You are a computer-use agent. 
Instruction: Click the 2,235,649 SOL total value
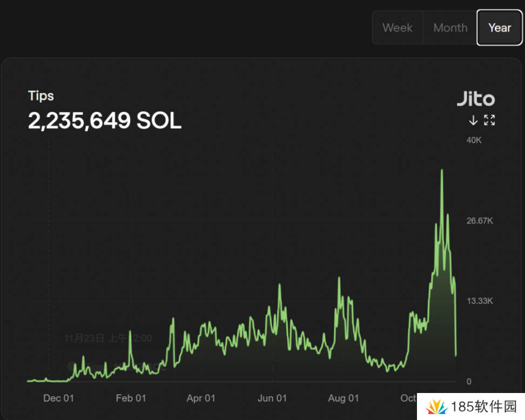(104, 120)
